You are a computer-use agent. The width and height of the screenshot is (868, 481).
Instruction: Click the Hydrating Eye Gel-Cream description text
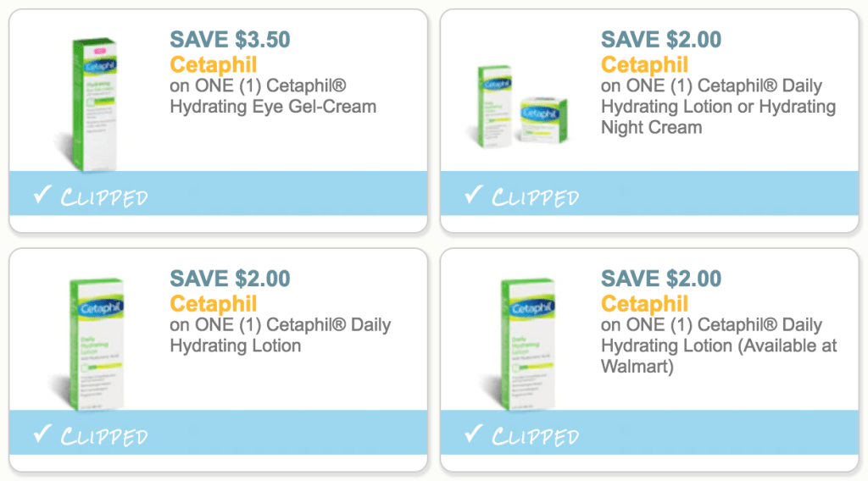tap(273, 97)
